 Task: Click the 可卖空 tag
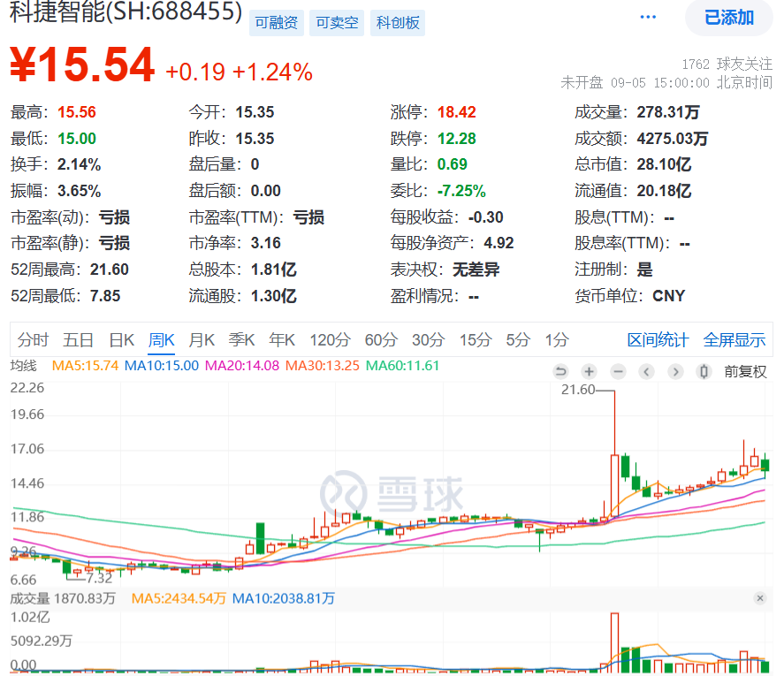pyautogui.click(x=337, y=22)
